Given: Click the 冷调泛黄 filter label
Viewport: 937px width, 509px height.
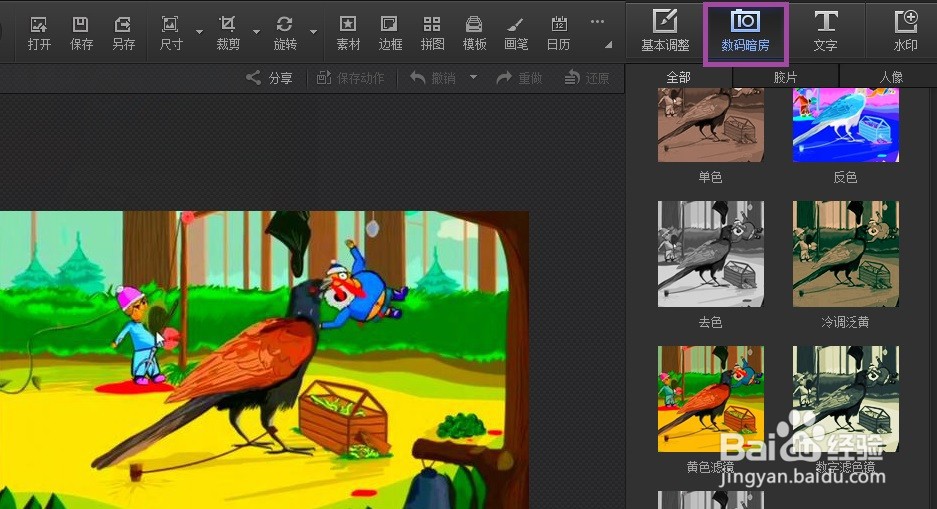Looking at the screenshot, I should pyautogui.click(x=845, y=322).
